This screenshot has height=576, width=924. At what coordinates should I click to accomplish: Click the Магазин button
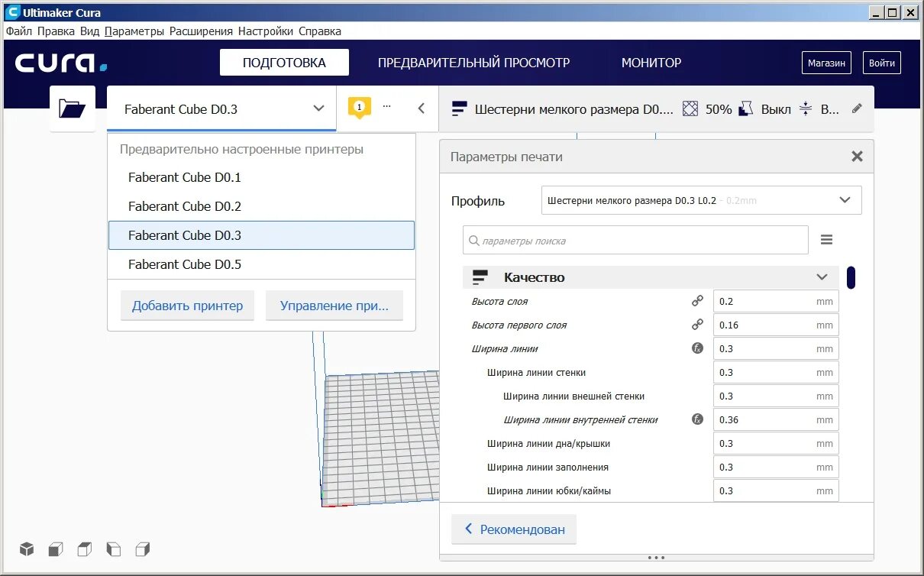click(x=826, y=63)
